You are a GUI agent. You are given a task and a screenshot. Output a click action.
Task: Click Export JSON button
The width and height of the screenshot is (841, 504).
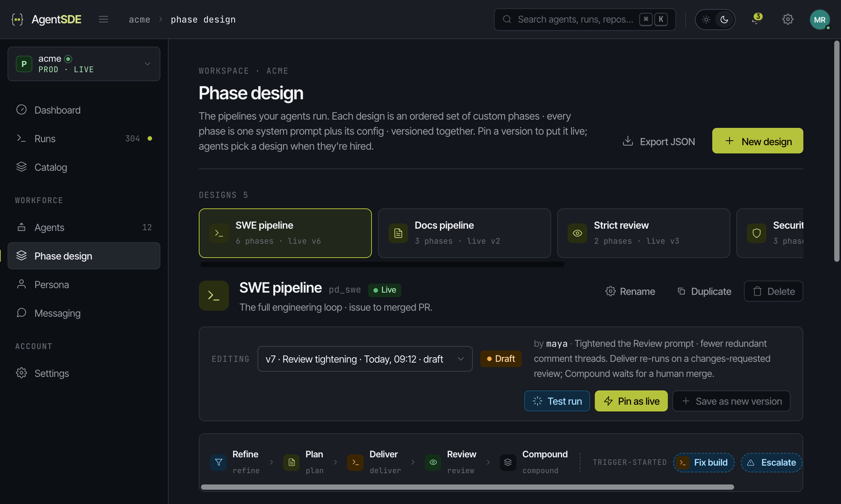click(x=659, y=141)
